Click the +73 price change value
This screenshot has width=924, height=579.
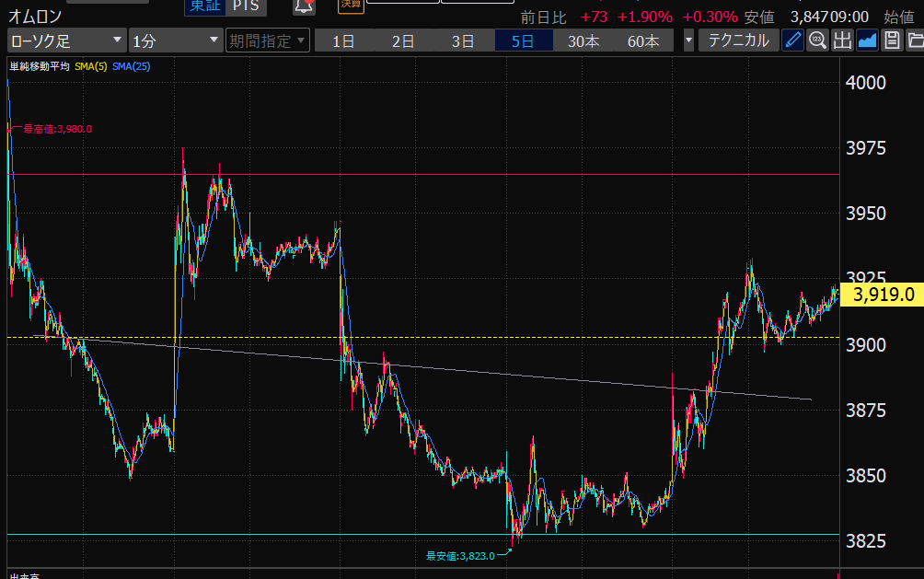[594, 17]
